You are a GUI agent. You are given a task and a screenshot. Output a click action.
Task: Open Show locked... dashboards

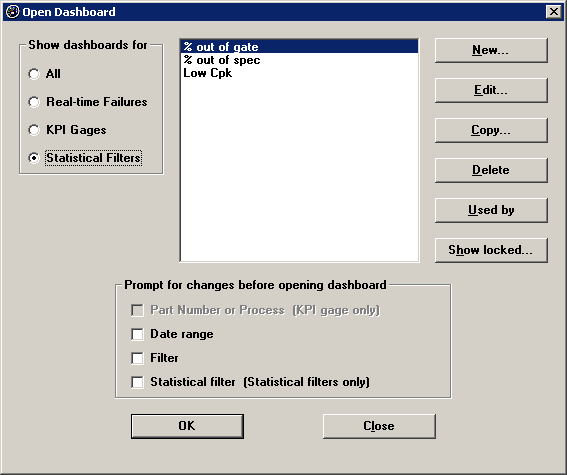pos(491,250)
